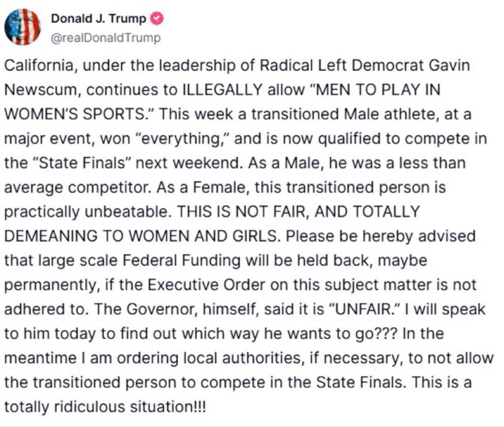Click the pink verified badge icon
The height and width of the screenshot is (427, 504).
[x=157, y=19]
